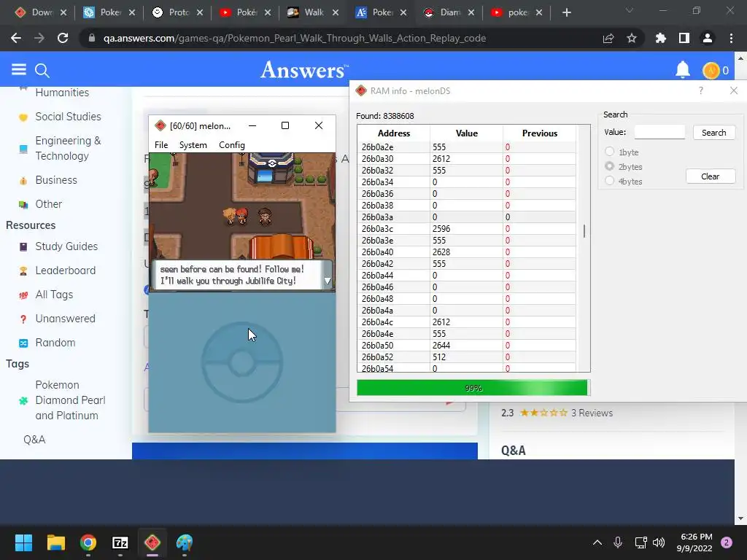Open the notifications bell on Answers

point(682,70)
